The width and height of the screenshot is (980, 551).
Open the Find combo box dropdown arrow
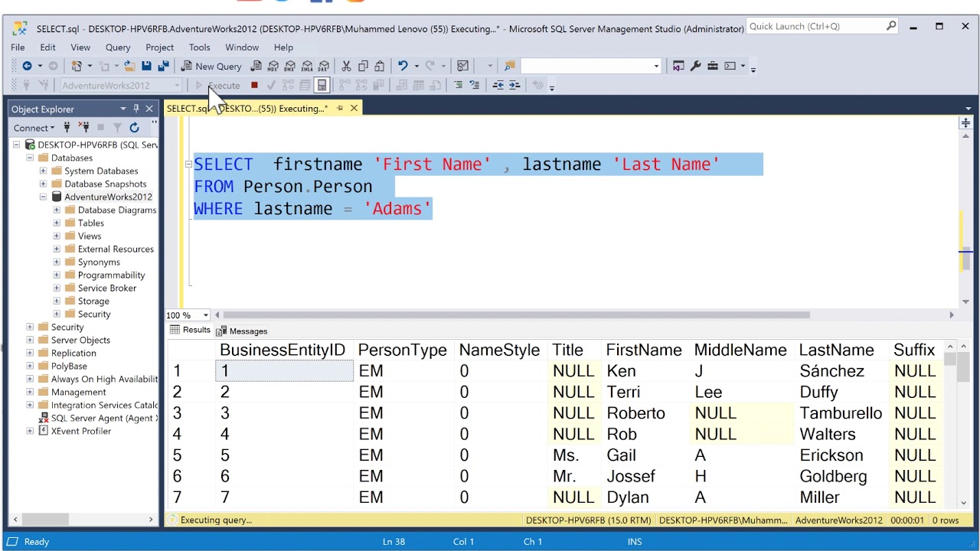[656, 66]
